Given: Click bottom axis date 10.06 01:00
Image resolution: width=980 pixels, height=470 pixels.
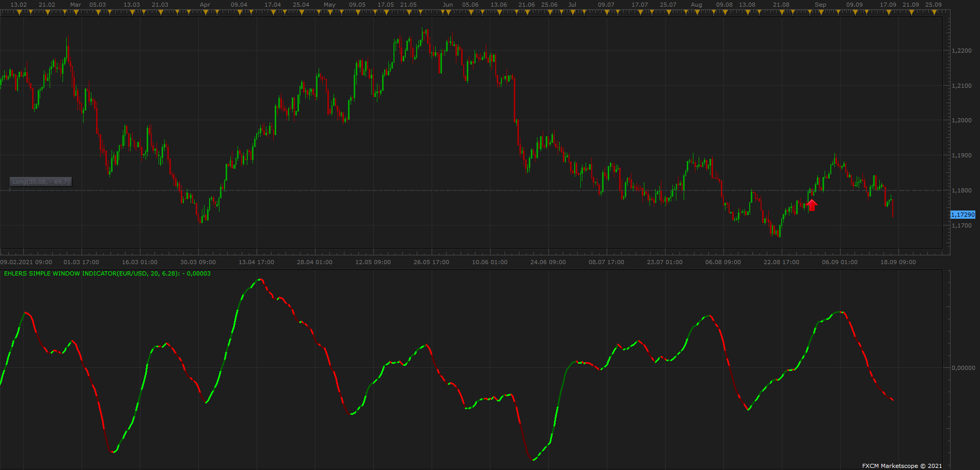Looking at the screenshot, I should 490,262.
